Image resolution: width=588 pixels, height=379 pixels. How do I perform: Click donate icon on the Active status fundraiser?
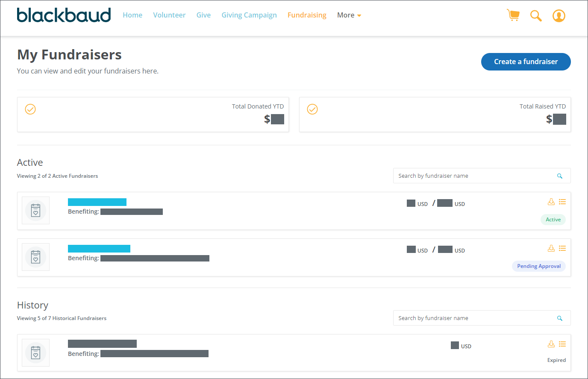(551, 202)
